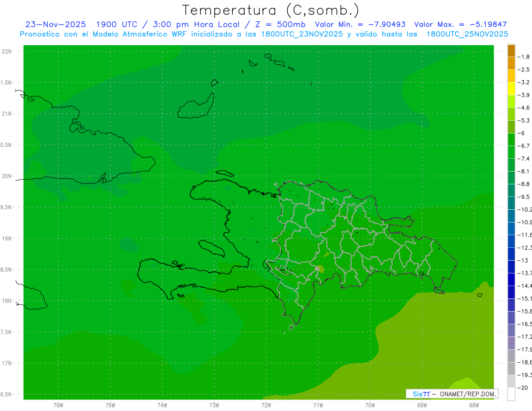The height and width of the screenshot is (411, 532).
Task: Select the '23-Nov-2025' date text
Action: tap(55, 24)
